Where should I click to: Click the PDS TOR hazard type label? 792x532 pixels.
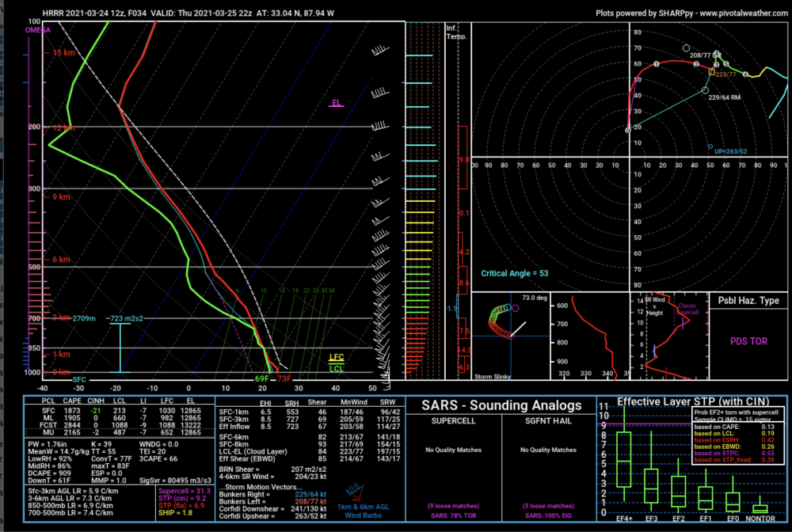(x=748, y=341)
